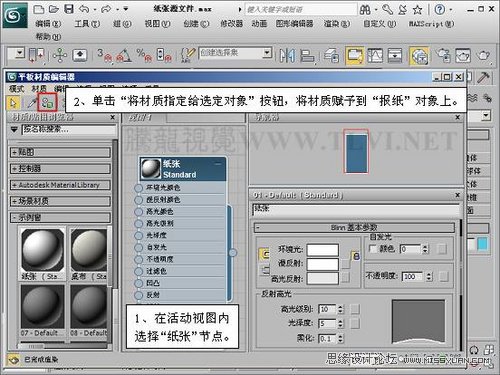This screenshot has width=500, height=375.
Task: Click specular map button beside 高光反射
Action: [345, 277]
